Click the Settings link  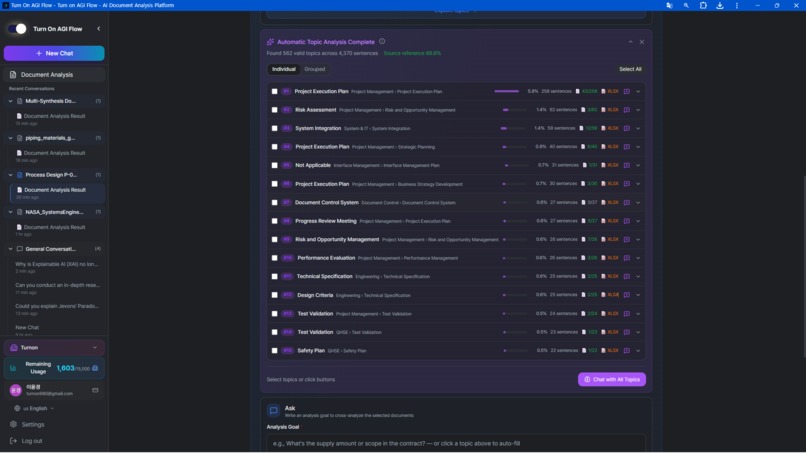(x=33, y=424)
